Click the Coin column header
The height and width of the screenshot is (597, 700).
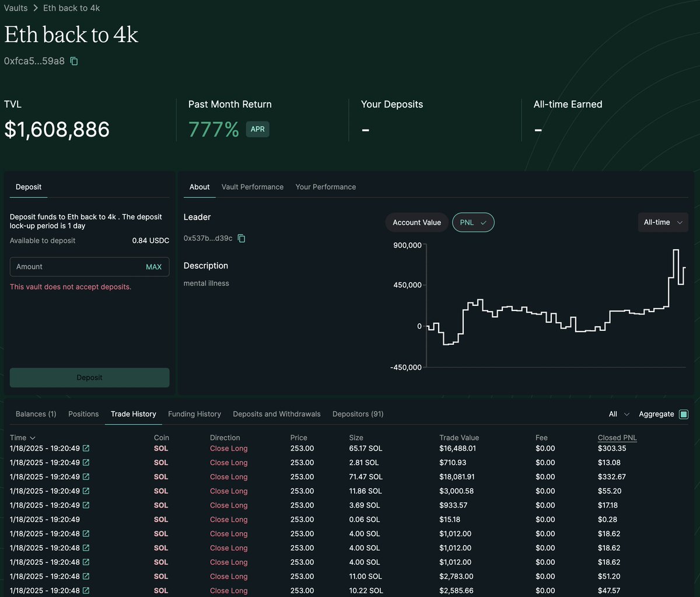pyautogui.click(x=162, y=438)
